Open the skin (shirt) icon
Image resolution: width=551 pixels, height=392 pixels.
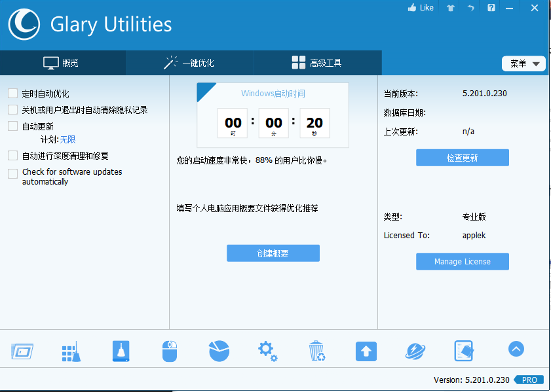tap(451, 8)
